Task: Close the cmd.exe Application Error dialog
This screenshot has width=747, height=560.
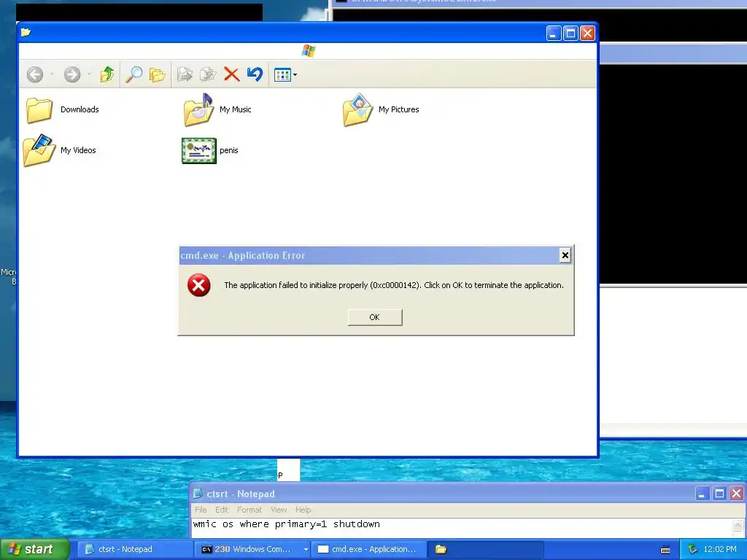Action: [x=565, y=255]
